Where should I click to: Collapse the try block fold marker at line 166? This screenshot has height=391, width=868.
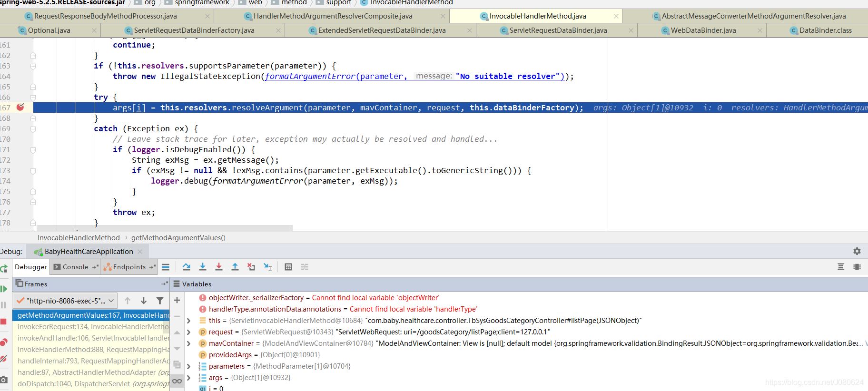tap(33, 98)
